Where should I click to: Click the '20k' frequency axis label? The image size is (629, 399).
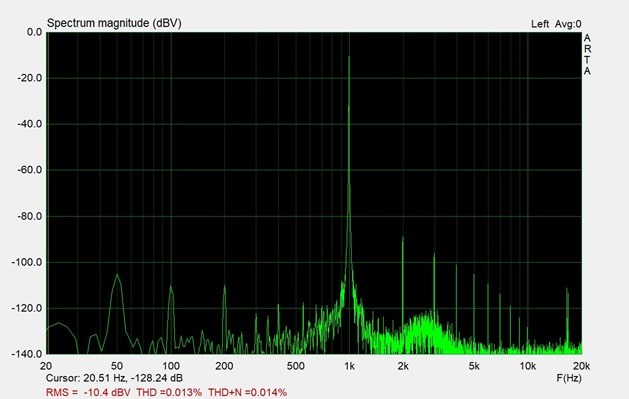pyautogui.click(x=581, y=366)
